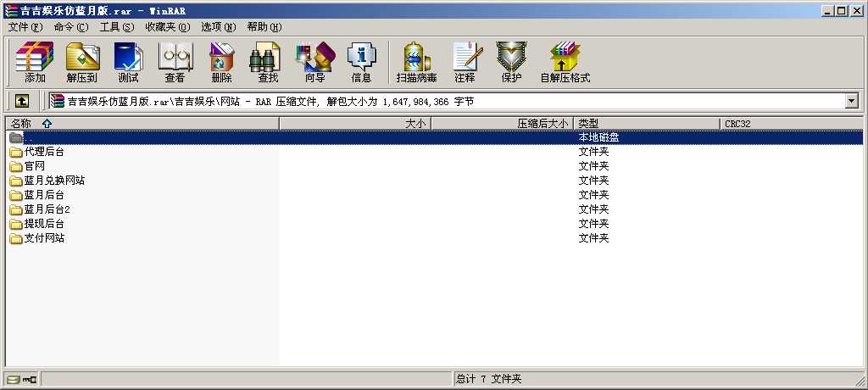Click the 解压到 (Extract to) toolbar icon
868x390 pixels.
click(82, 62)
